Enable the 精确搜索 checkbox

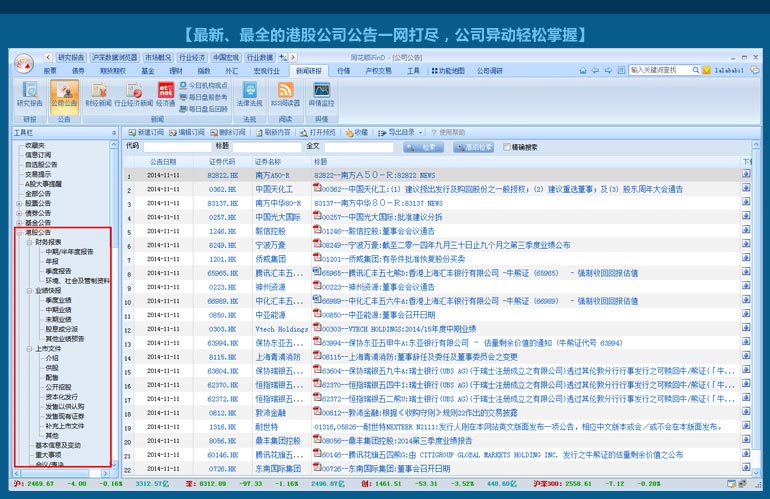[x=507, y=147]
